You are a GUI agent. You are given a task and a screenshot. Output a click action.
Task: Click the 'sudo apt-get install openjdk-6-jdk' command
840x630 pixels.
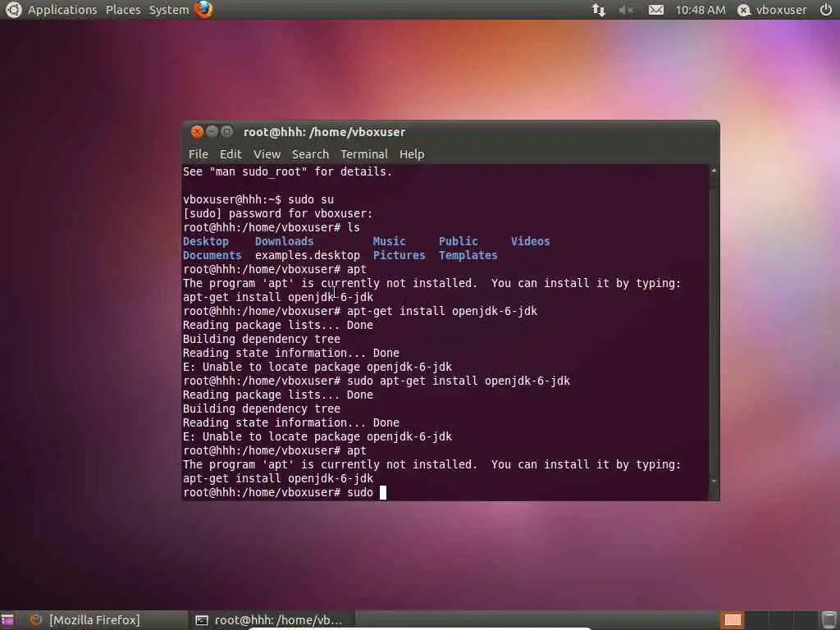(459, 381)
